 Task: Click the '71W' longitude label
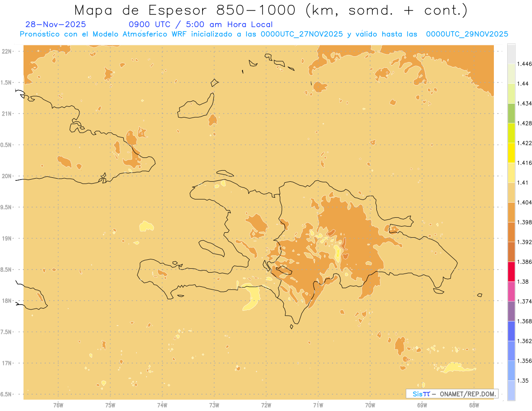tap(318, 405)
